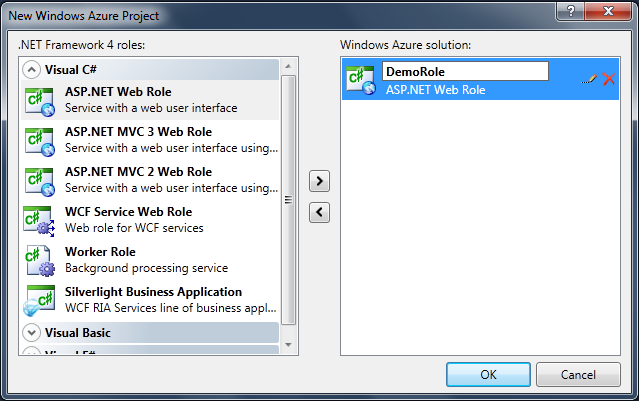Remove the role with the left arrow button
This screenshot has height=401, width=639.
coord(319,211)
